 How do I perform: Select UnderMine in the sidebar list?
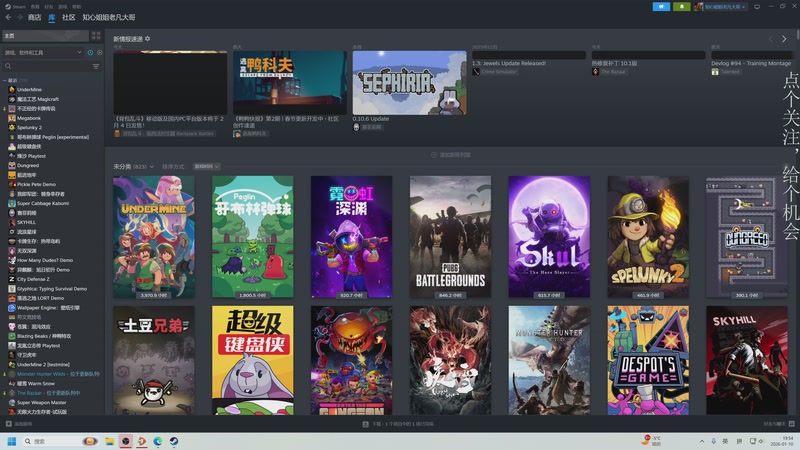click(30, 89)
